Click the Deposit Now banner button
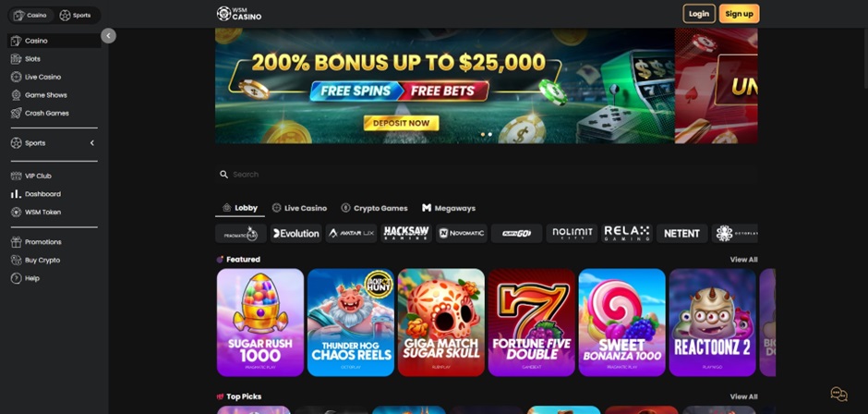This screenshot has width=868, height=414. click(402, 123)
